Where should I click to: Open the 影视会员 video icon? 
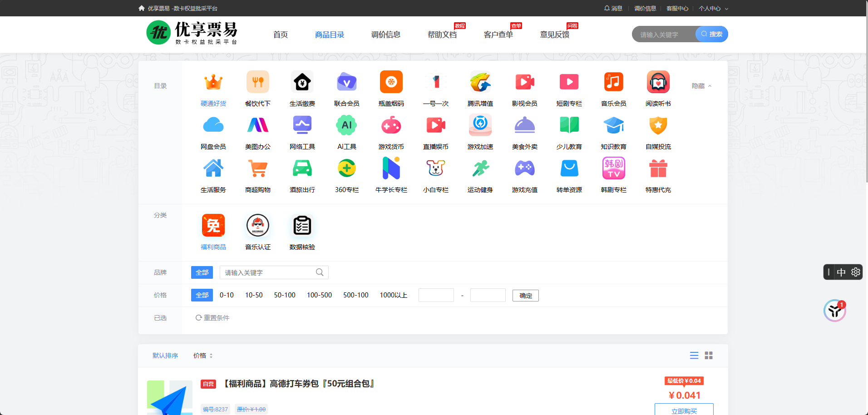tap(525, 82)
